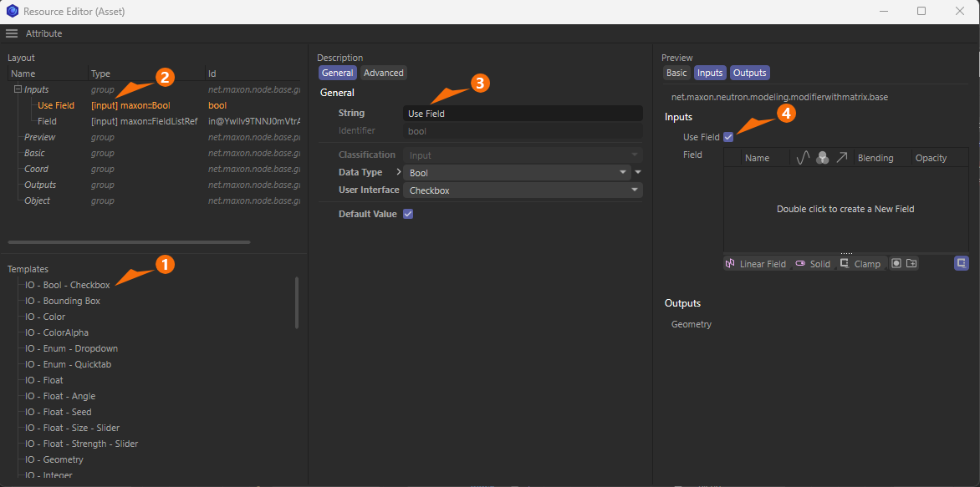Click the value channel curve icon in Field list
The width and height of the screenshot is (980, 487).
[x=804, y=158]
